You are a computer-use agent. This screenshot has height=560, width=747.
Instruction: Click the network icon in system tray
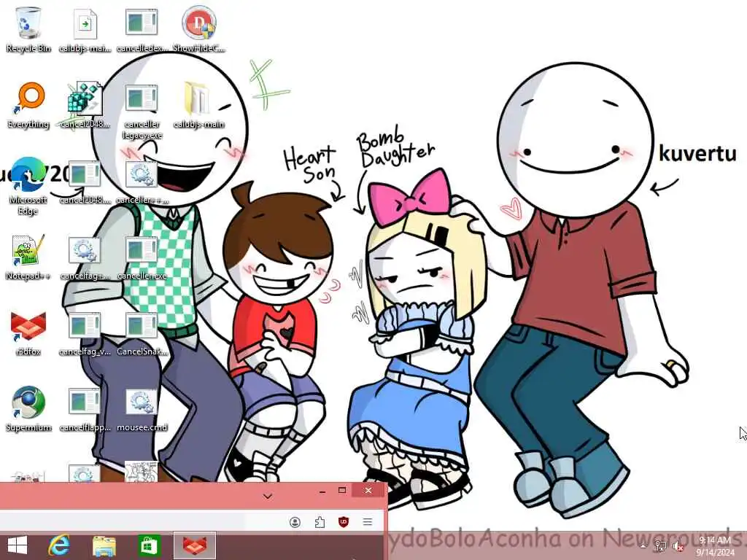[660, 546]
